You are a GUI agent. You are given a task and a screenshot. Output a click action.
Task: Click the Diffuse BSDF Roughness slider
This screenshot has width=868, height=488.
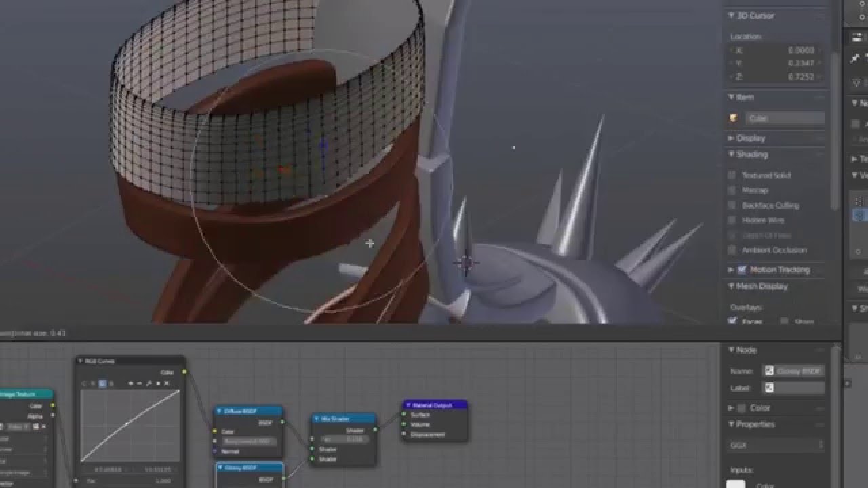(x=249, y=441)
